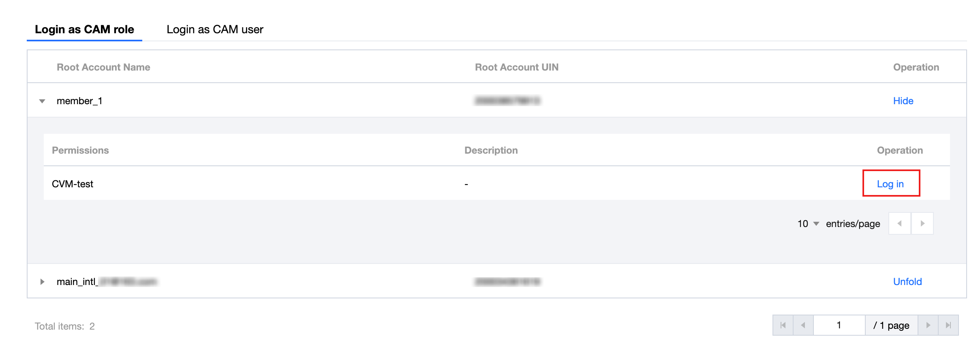
Task: Go to previous page in permissions pager
Action: [899, 223]
